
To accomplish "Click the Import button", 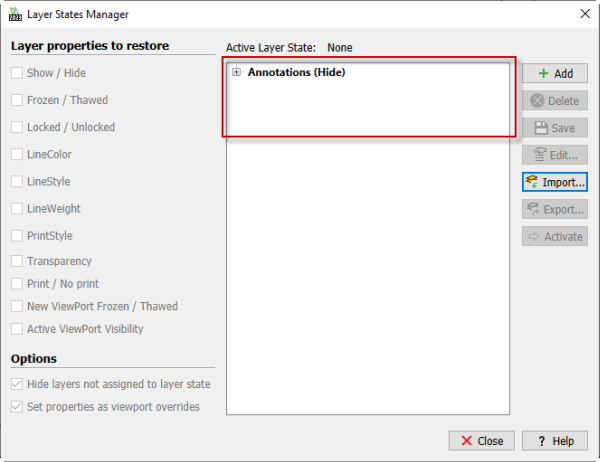I will tap(555, 182).
